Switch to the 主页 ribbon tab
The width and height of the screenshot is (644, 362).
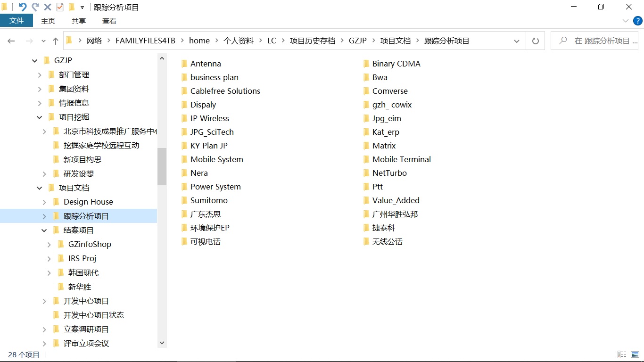[48, 21]
